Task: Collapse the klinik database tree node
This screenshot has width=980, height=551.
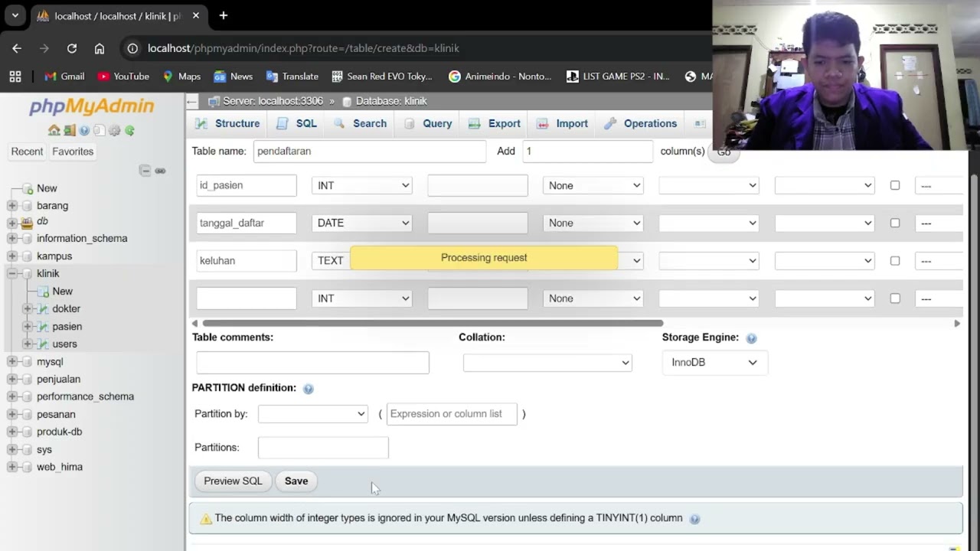Action: click(12, 273)
